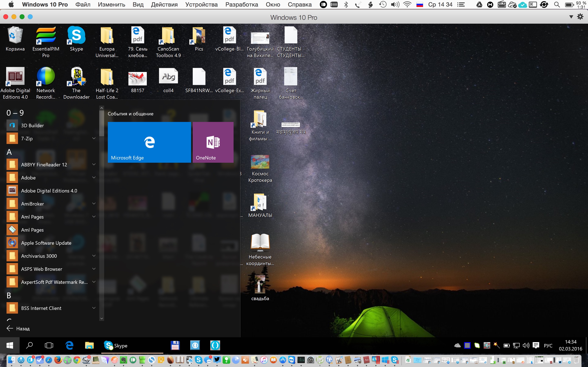Expand the AmiBroker folder chevron
Image resolution: width=588 pixels, height=367 pixels.
point(94,204)
